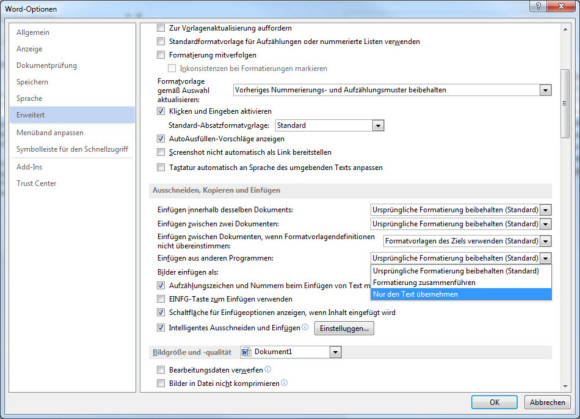
Task: Expand Einfügen innerhalb desselben Dokuments dropdown
Action: tap(546, 210)
